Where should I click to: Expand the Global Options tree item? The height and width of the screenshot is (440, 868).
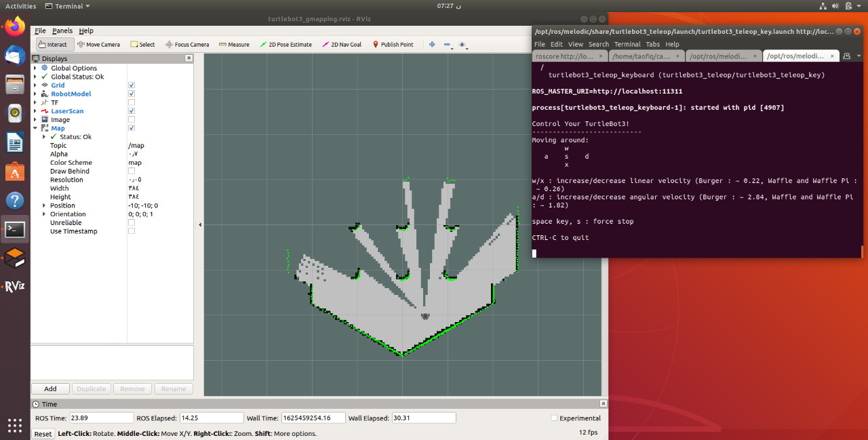click(35, 68)
